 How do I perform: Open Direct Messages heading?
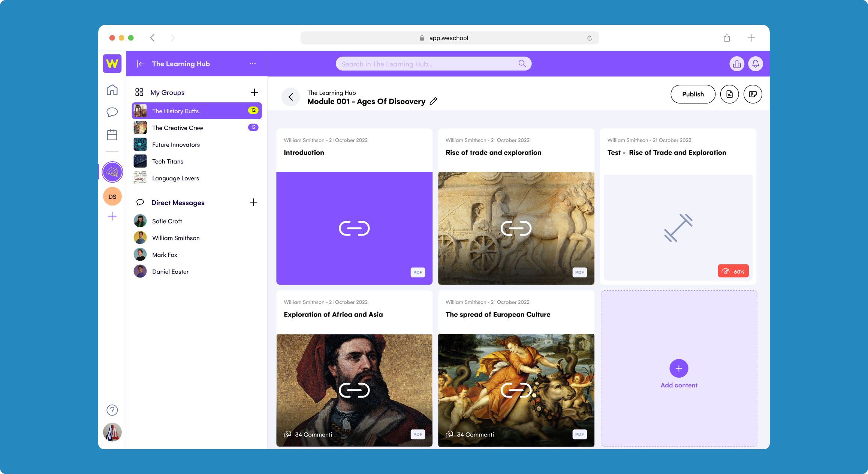[x=178, y=203]
